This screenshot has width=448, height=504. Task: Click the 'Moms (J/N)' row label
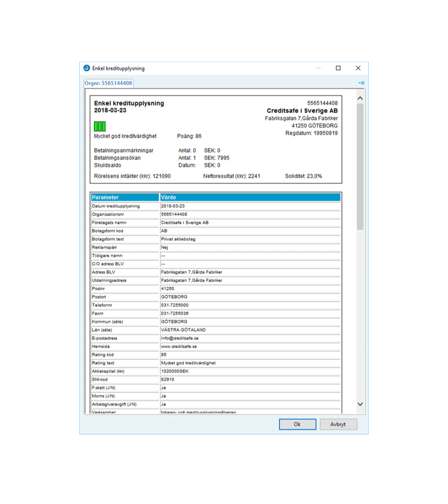pyautogui.click(x=125, y=396)
